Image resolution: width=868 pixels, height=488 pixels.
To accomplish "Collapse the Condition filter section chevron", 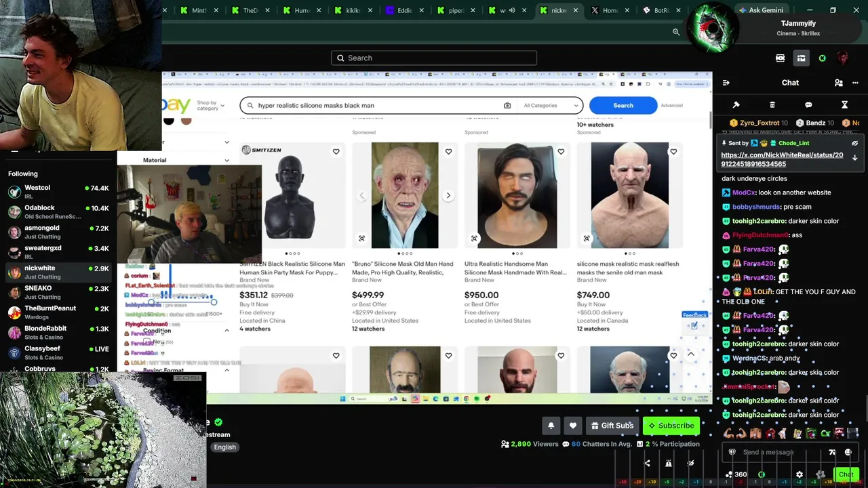I will [x=226, y=331].
